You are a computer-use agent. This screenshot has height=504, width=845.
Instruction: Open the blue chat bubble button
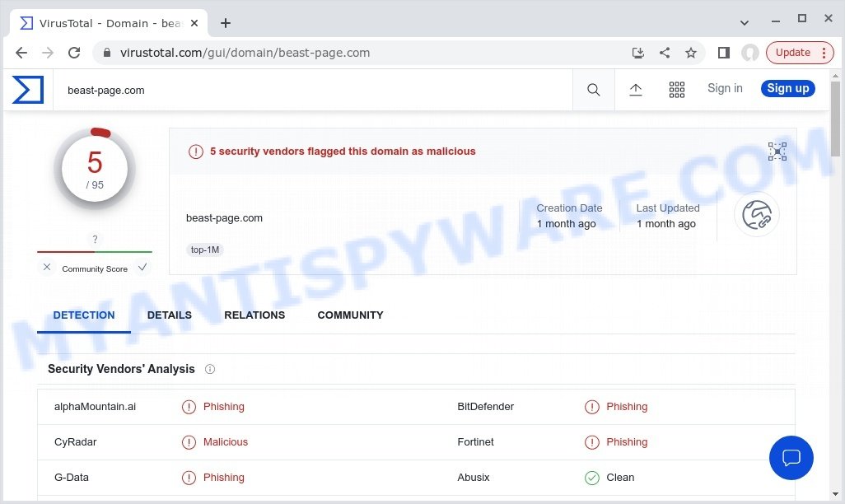791,458
